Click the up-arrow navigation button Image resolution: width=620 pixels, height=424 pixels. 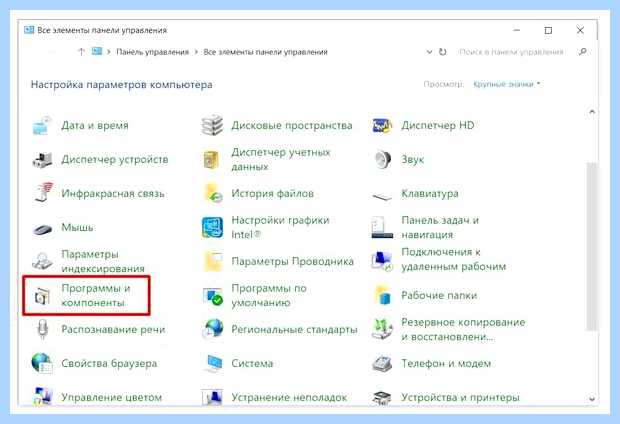(81, 52)
